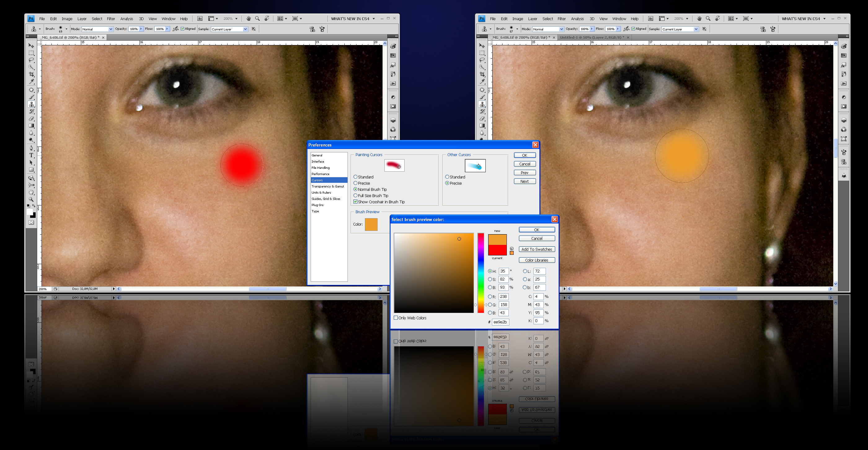Image resolution: width=868 pixels, height=450 pixels.
Task: Select Transparency & Gamut preferences category
Action: [328, 186]
